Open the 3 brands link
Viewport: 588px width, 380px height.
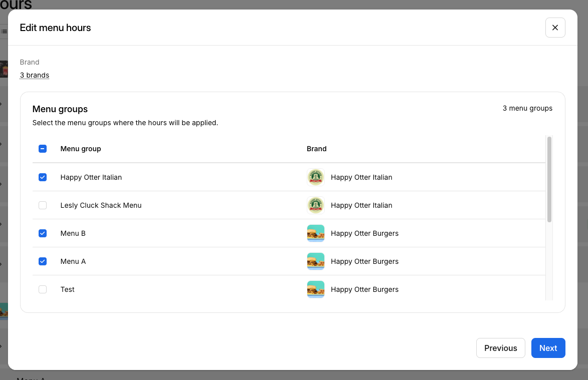[35, 75]
